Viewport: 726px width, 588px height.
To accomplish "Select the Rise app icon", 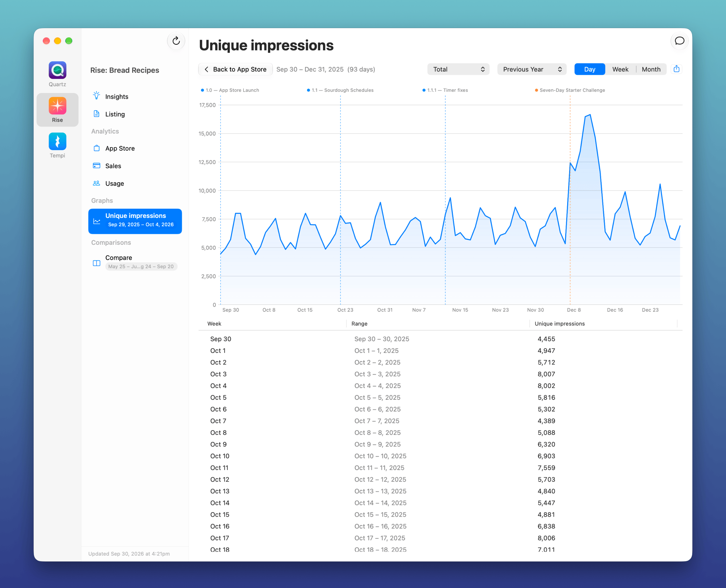I will pyautogui.click(x=57, y=106).
